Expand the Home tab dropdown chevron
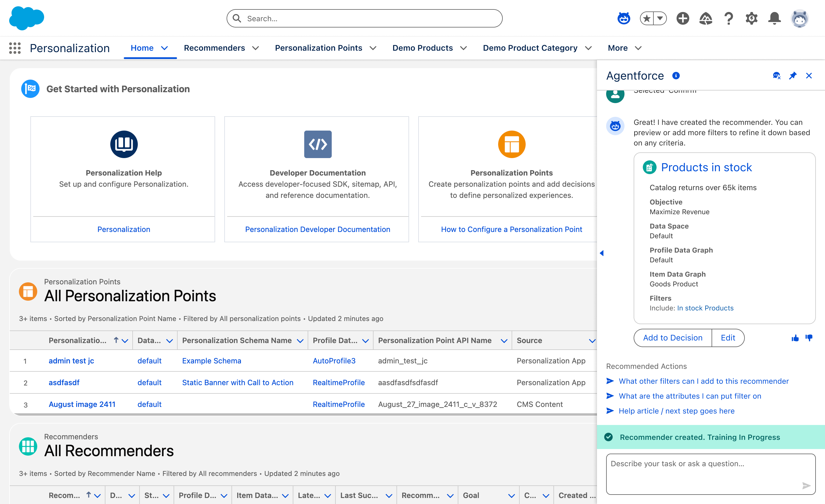 pyautogui.click(x=164, y=48)
